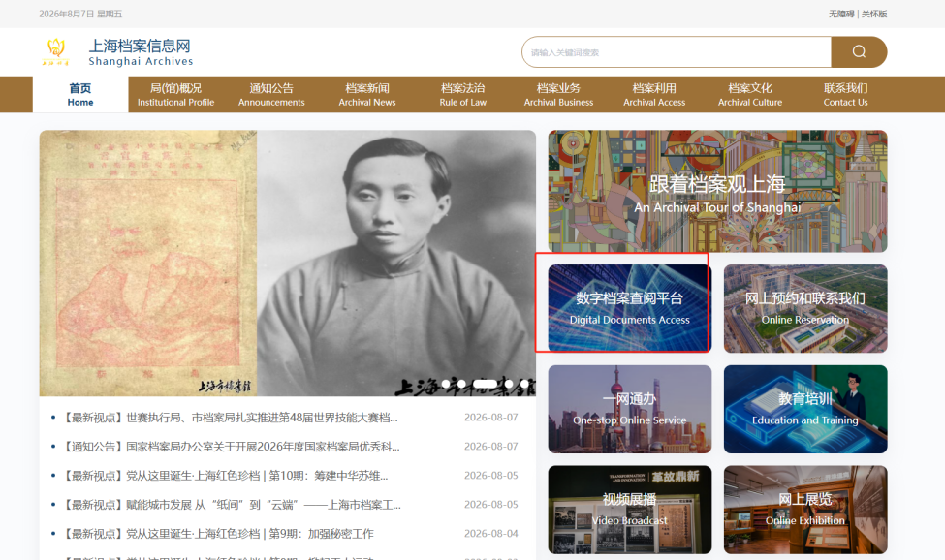Image resolution: width=945 pixels, height=560 pixels.
Task: Open the 无障碍 accessibility link
Action: point(840,14)
